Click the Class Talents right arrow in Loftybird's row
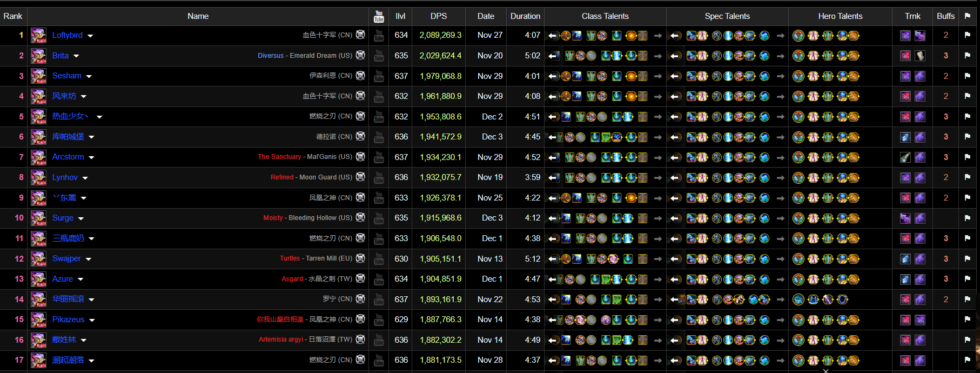 657,36
